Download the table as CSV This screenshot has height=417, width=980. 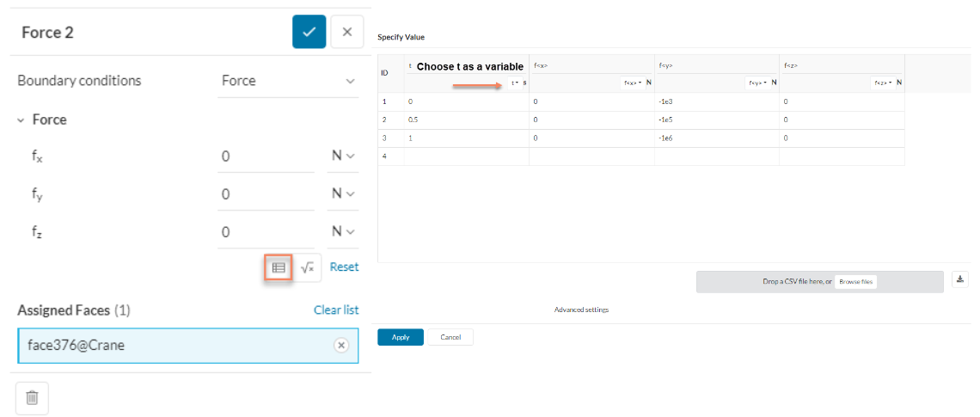[960, 279]
